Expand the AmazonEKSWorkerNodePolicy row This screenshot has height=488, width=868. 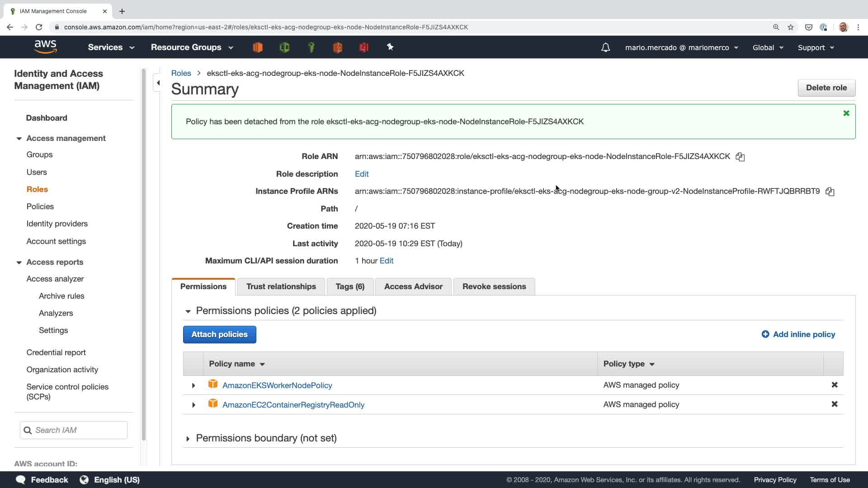(193, 385)
